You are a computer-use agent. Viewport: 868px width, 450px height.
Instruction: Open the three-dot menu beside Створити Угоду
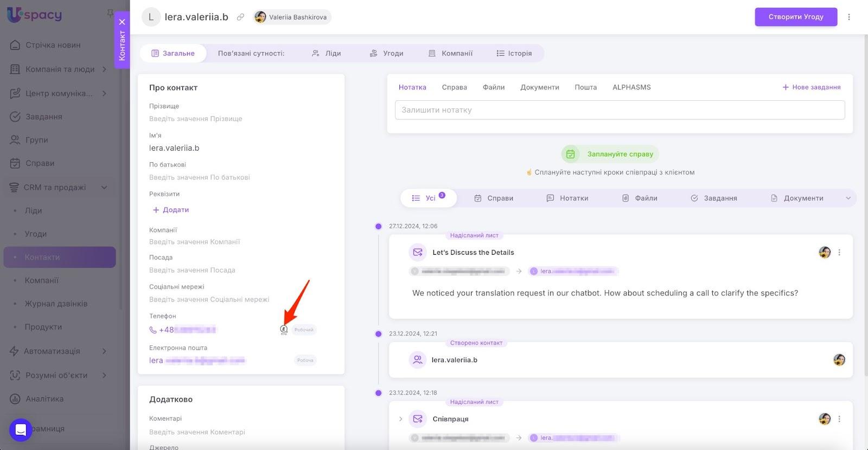coord(849,17)
